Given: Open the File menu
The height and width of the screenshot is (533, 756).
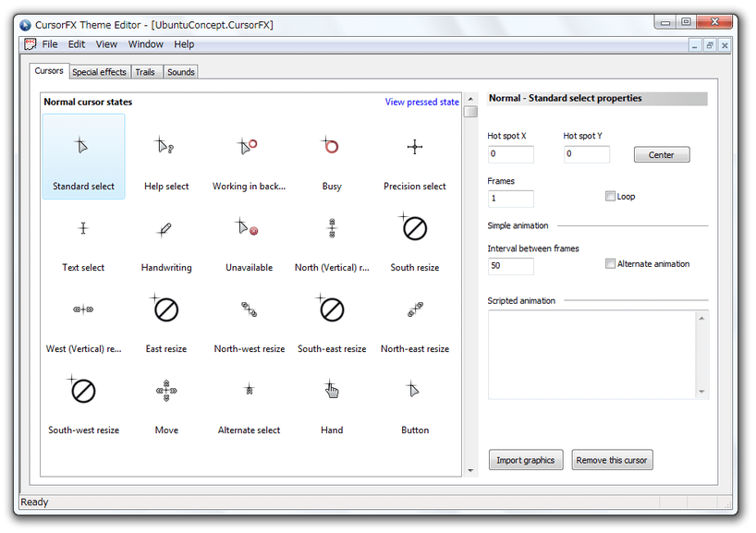Looking at the screenshot, I should pos(50,44).
